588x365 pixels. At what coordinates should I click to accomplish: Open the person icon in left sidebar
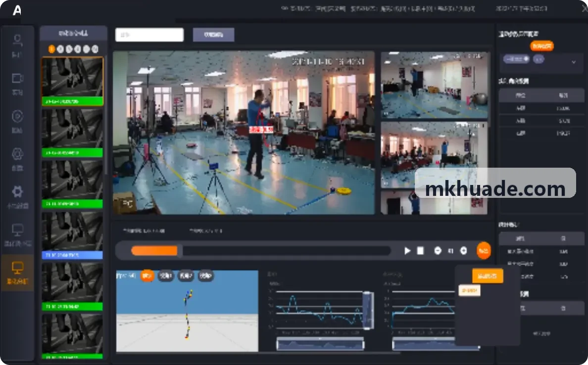coord(17,40)
